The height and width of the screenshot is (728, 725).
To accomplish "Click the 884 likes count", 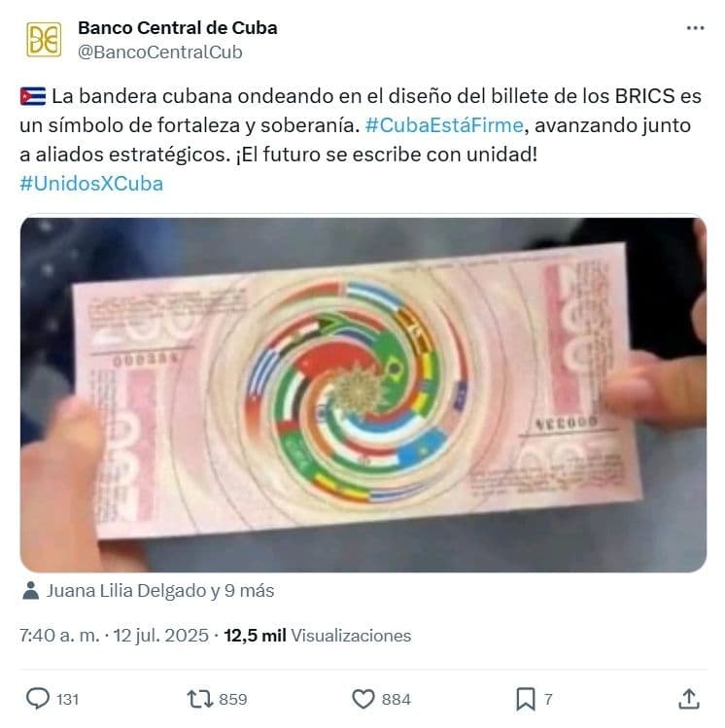I will click(x=397, y=699).
